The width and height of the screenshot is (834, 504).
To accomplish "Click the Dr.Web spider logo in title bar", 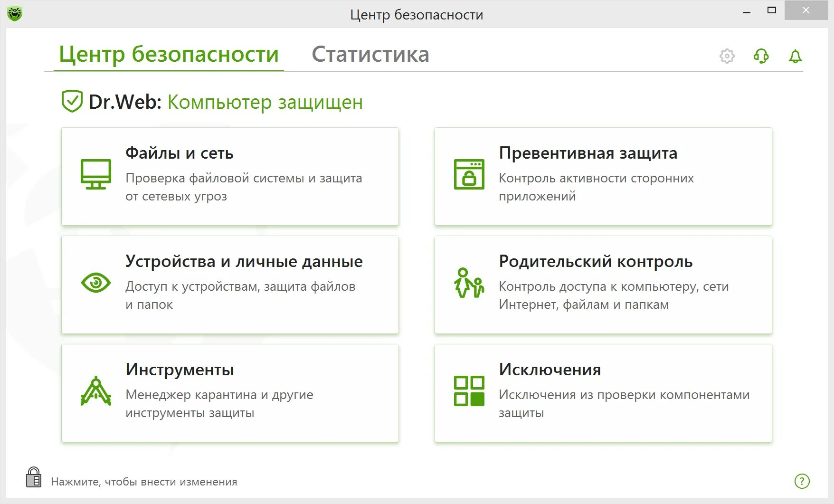I will pyautogui.click(x=15, y=13).
